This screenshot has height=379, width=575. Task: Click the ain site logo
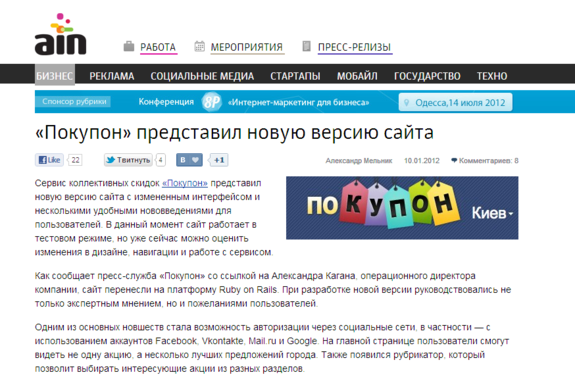61,34
